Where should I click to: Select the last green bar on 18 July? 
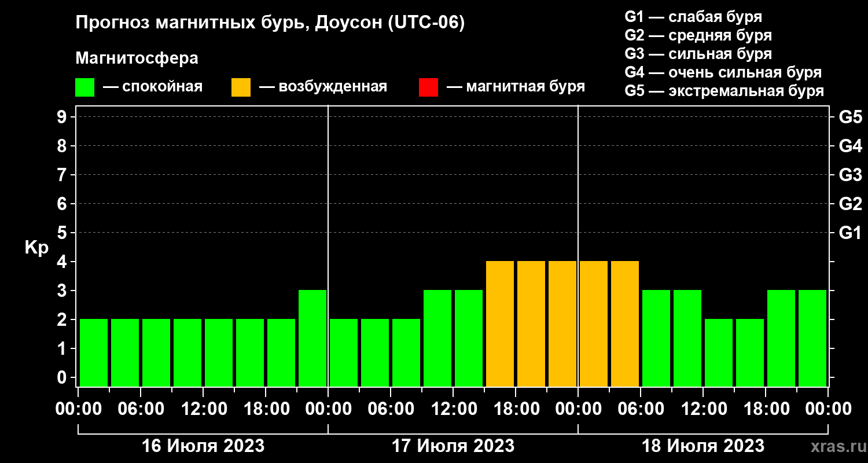coord(812,338)
